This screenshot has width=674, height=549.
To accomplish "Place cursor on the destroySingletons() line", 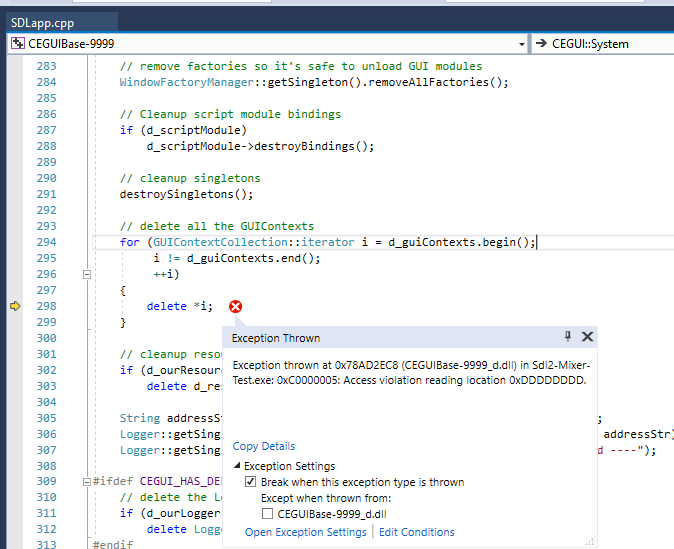I will point(186,194).
